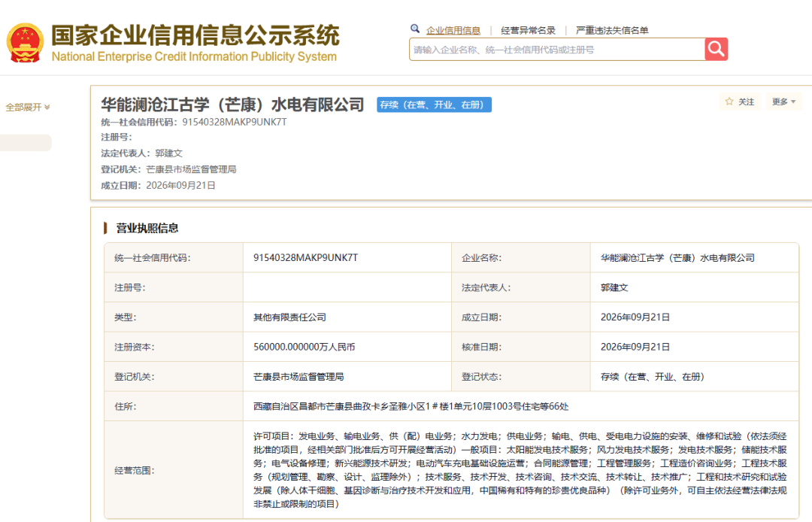
Task: Click the 住所 address value
Action: coord(411,406)
